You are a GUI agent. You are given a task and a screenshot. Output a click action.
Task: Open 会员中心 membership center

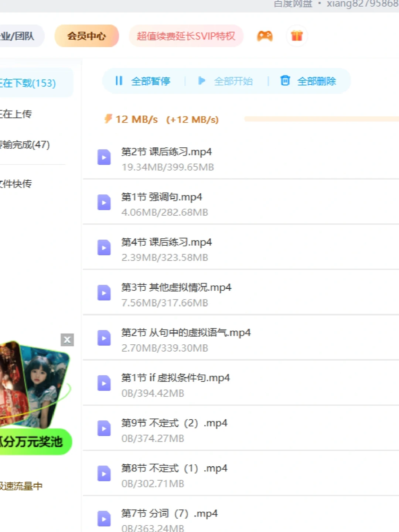(86, 36)
